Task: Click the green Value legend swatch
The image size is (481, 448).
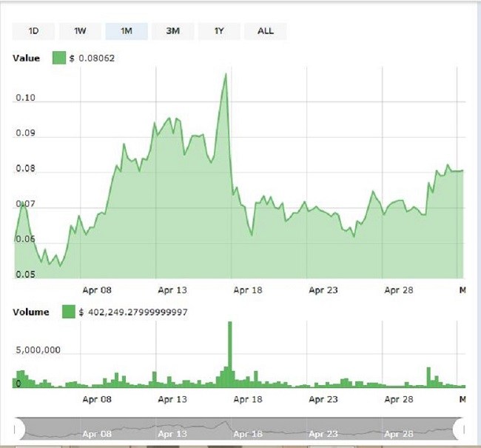Action: (59, 58)
